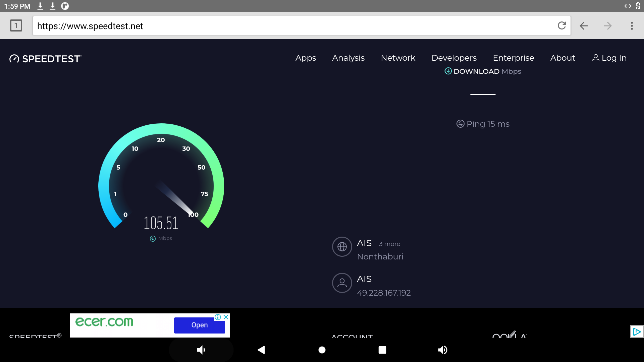
Task: Tap the Android back triangle button
Action: point(261,350)
